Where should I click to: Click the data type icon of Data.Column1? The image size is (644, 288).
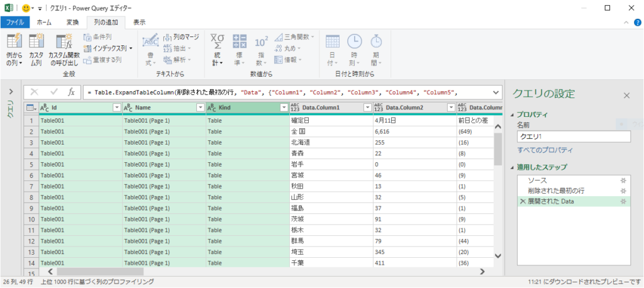(x=296, y=108)
